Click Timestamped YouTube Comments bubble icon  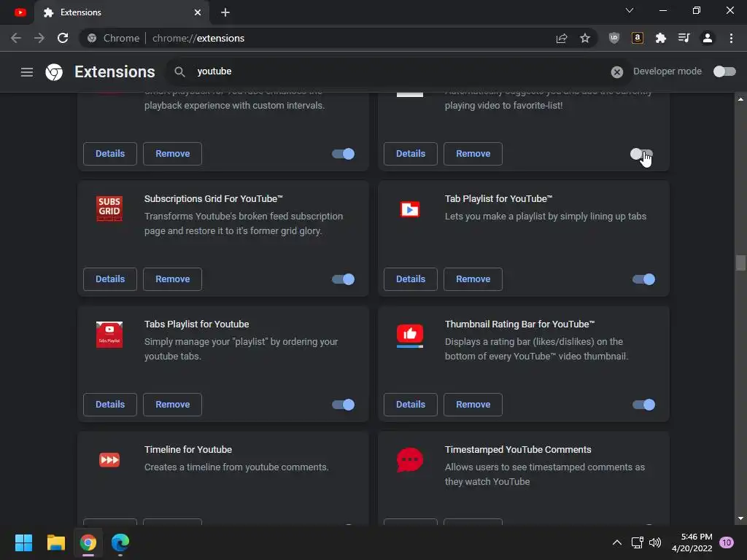410,460
